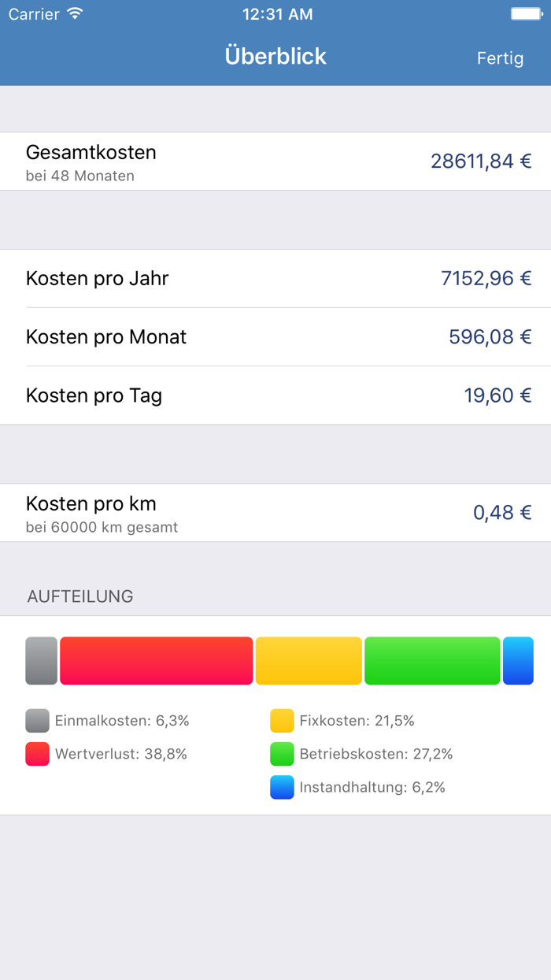
Task: Select the yellow Fixkosten bar segment
Action: pos(309,660)
